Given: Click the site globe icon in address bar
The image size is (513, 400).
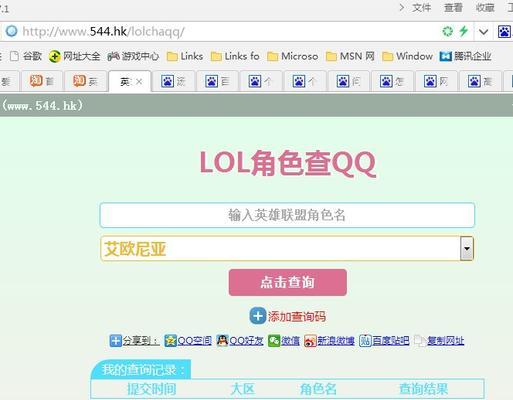Looking at the screenshot, I should click(x=12, y=31).
